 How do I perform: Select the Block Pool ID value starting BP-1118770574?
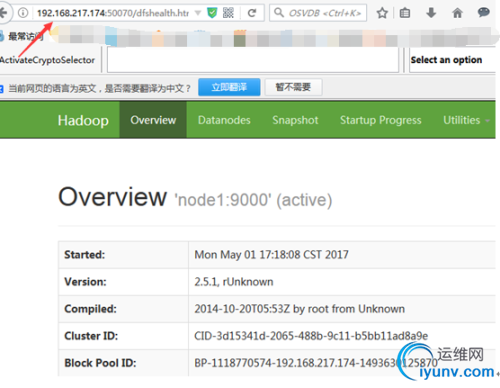coord(316,363)
